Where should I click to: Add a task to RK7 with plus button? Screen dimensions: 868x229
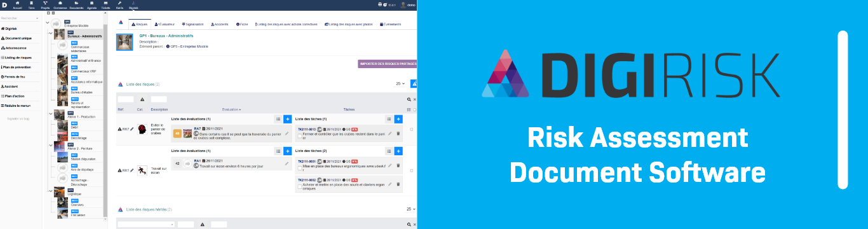398,119
